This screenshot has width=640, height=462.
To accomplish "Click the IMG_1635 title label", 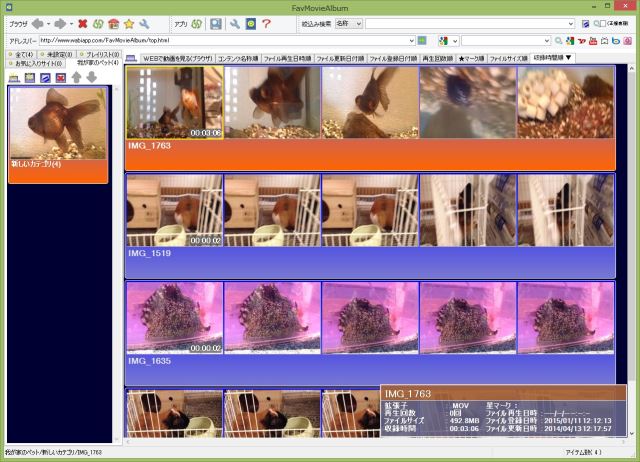I will (x=149, y=361).
